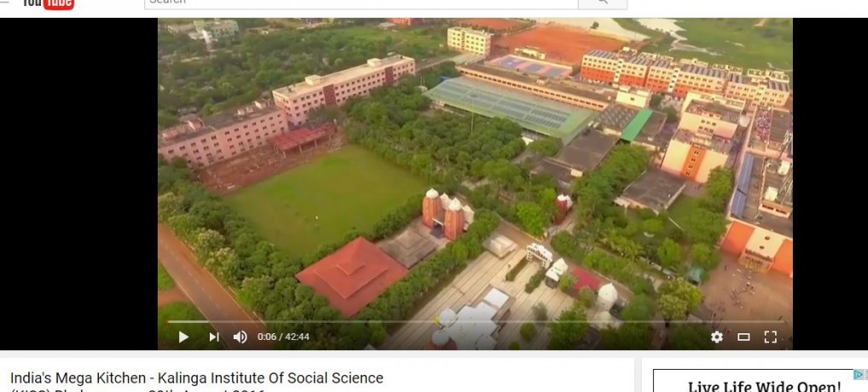Skip to the next video
The width and height of the screenshot is (868, 392).
(x=214, y=337)
